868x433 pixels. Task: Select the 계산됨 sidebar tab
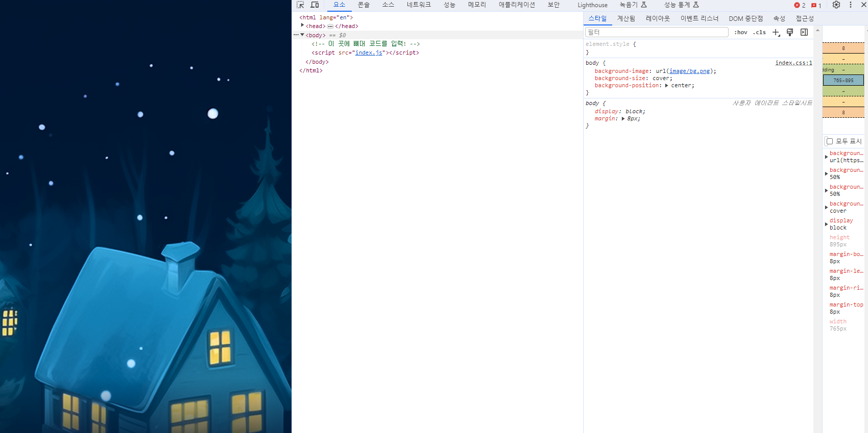[626, 19]
